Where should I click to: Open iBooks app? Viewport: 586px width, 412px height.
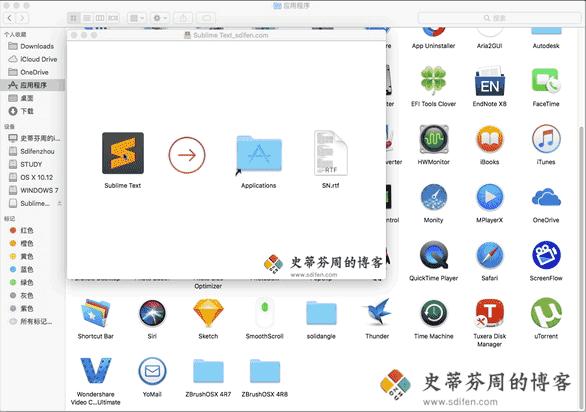point(490,139)
